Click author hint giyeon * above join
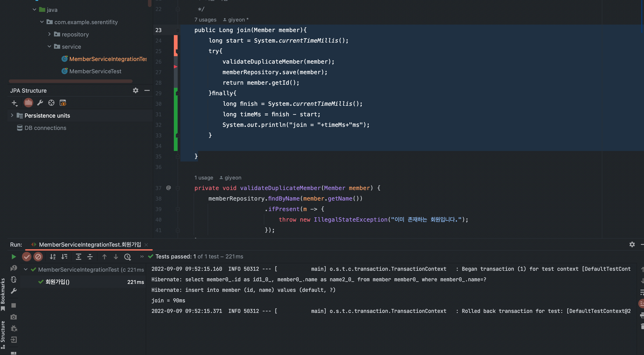The height and width of the screenshot is (355, 644). [236, 20]
